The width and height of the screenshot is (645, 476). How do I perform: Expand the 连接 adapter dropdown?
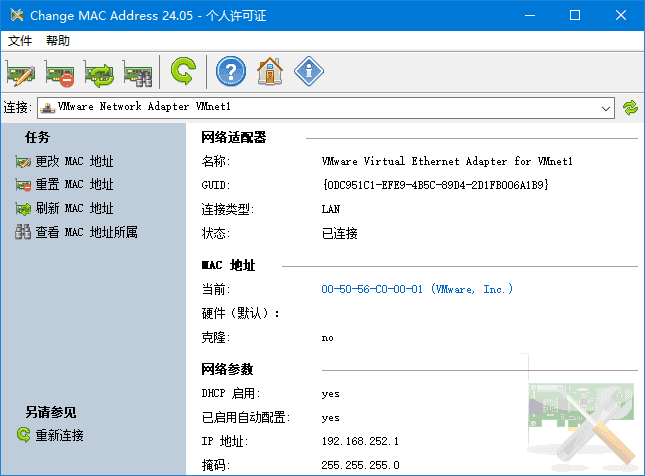pos(606,108)
